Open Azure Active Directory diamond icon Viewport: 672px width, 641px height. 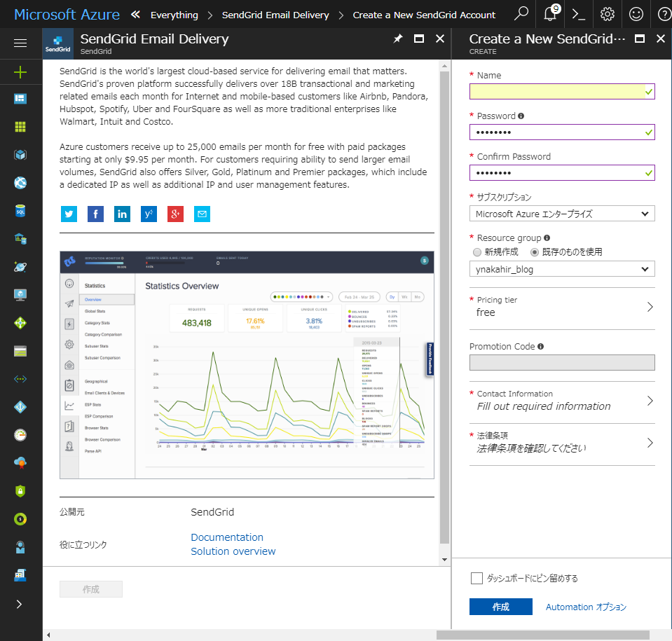(x=20, y=407)
